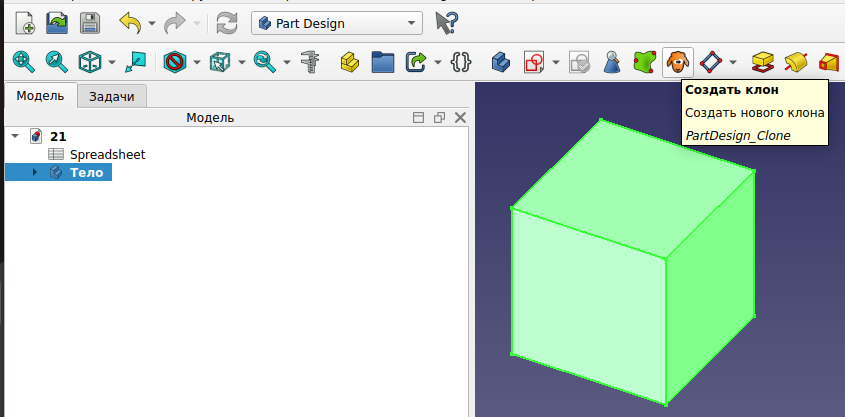
Task: Click the greyed-out Redo arrow
Action: (175, 24)
